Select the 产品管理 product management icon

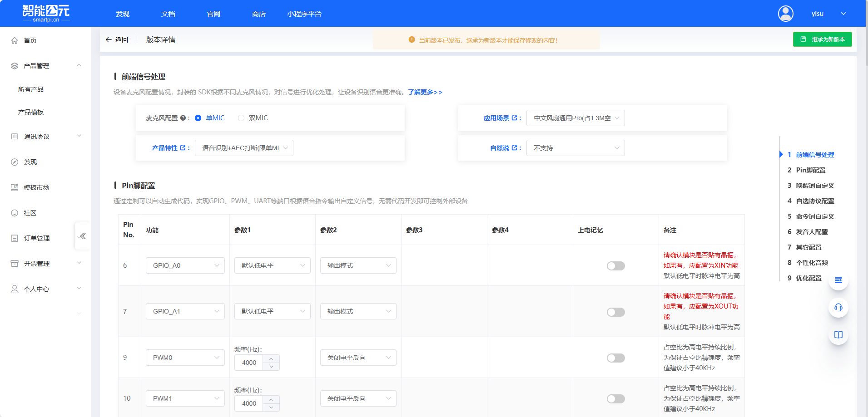14,65
